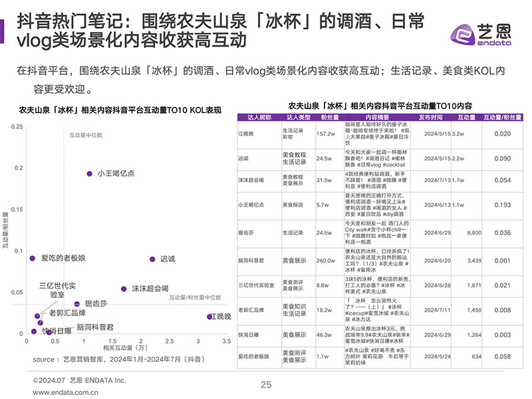532x399 pixels.
Task: Select the 锯齿莎 data point in the scatter chart
Action: pos(77,304)
